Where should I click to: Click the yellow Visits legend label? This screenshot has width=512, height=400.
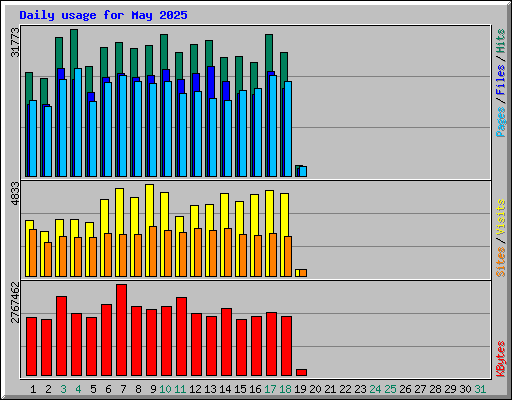[500, 217]
